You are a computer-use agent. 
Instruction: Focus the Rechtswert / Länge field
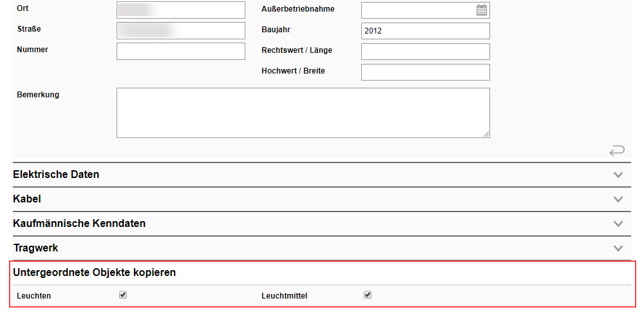tap(425, 52)
